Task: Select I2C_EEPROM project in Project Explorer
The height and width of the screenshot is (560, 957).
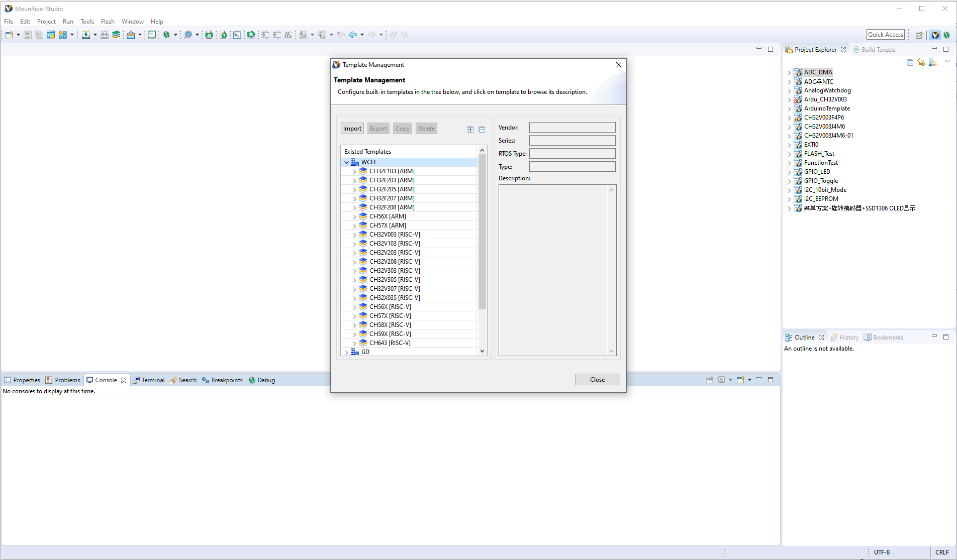Action: tap(821, 199)
